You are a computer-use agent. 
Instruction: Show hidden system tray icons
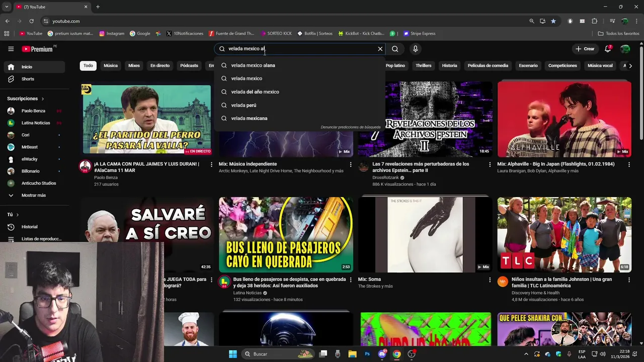[526, 354]
